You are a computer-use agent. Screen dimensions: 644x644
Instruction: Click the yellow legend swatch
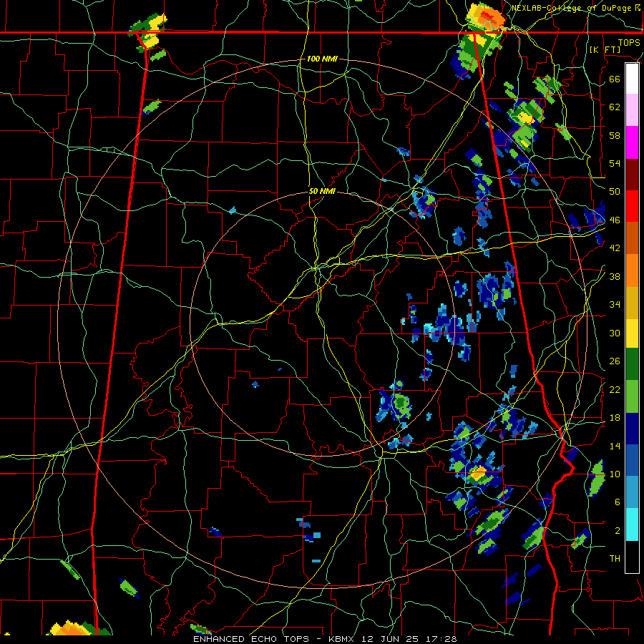[x=632, y=333]
